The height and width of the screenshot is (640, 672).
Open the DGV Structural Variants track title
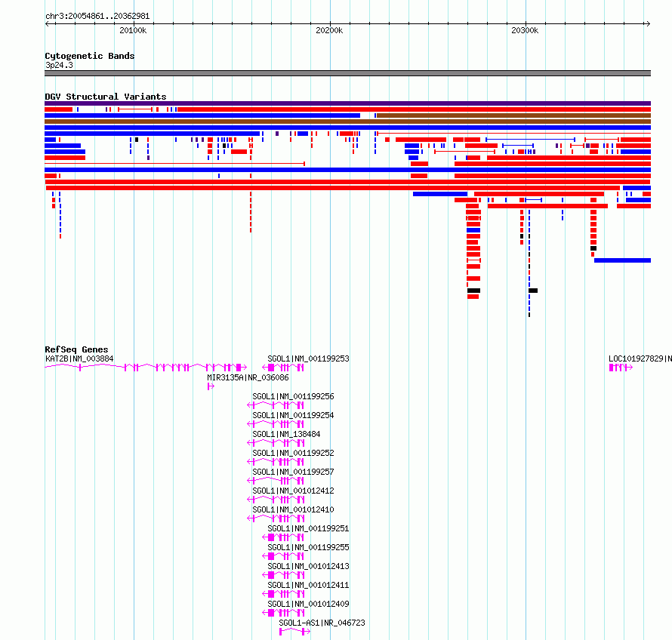click(x=106, y=97)
